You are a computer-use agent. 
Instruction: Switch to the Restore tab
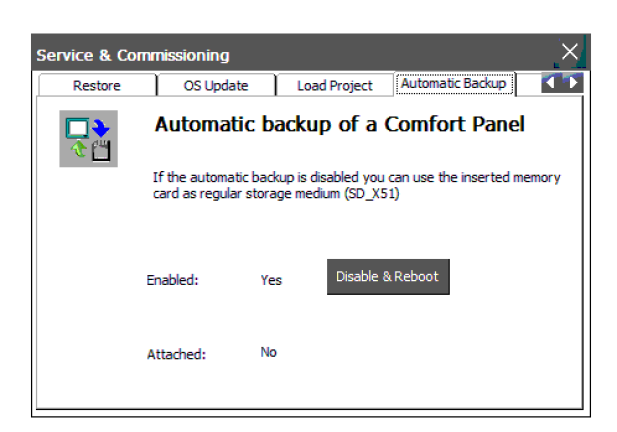pos(96,85)
